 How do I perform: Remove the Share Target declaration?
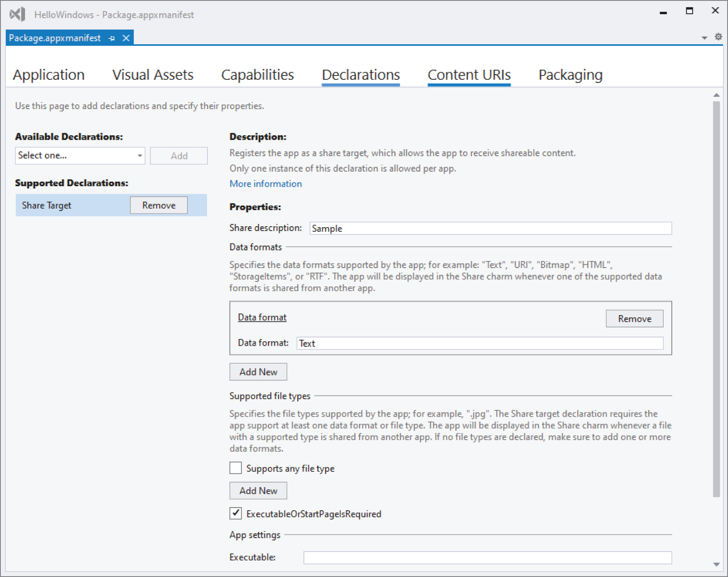click(159, 205)
